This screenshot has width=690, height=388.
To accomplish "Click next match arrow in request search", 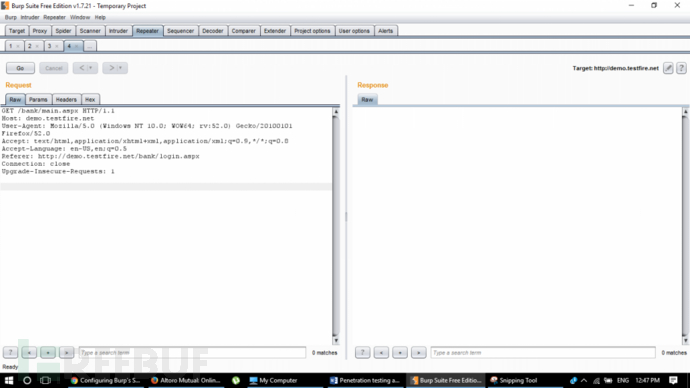I will pos(66,352).
